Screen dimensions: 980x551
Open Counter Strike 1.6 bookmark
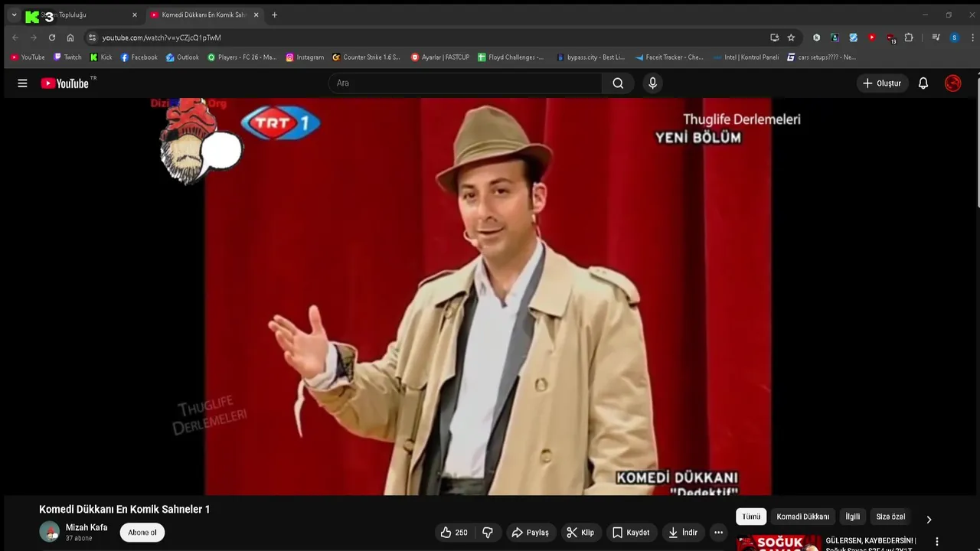point(366,57)
